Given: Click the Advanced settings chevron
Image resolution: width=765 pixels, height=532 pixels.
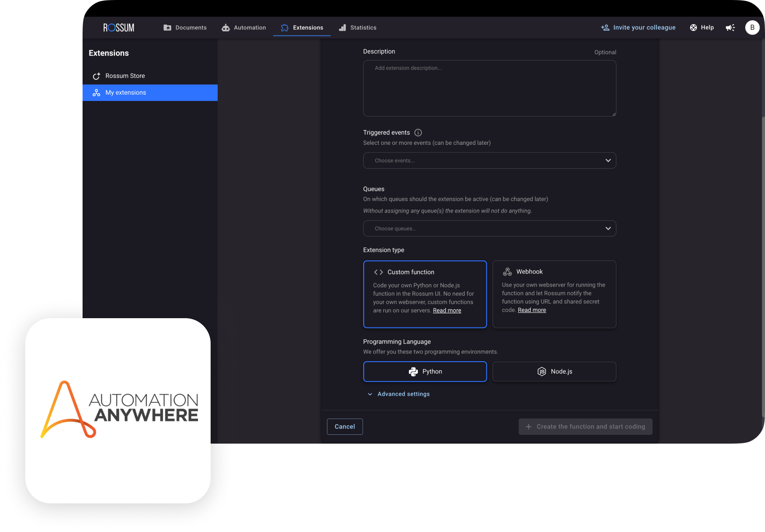Looking at the screenshot, I should coord(370,394).
